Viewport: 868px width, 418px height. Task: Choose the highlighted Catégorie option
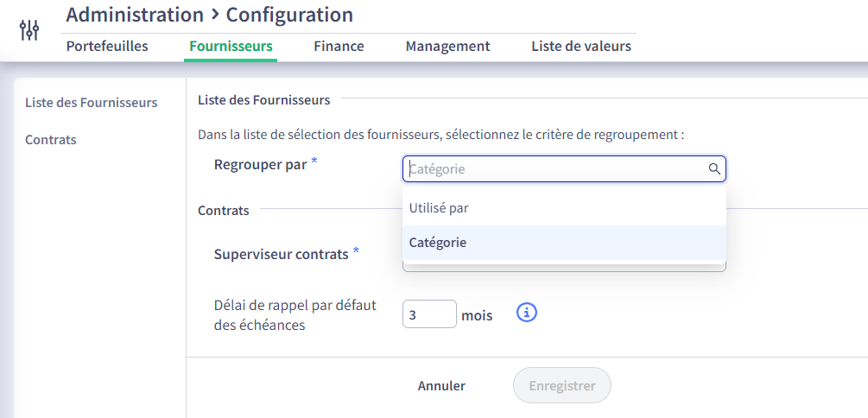point(564,243)
